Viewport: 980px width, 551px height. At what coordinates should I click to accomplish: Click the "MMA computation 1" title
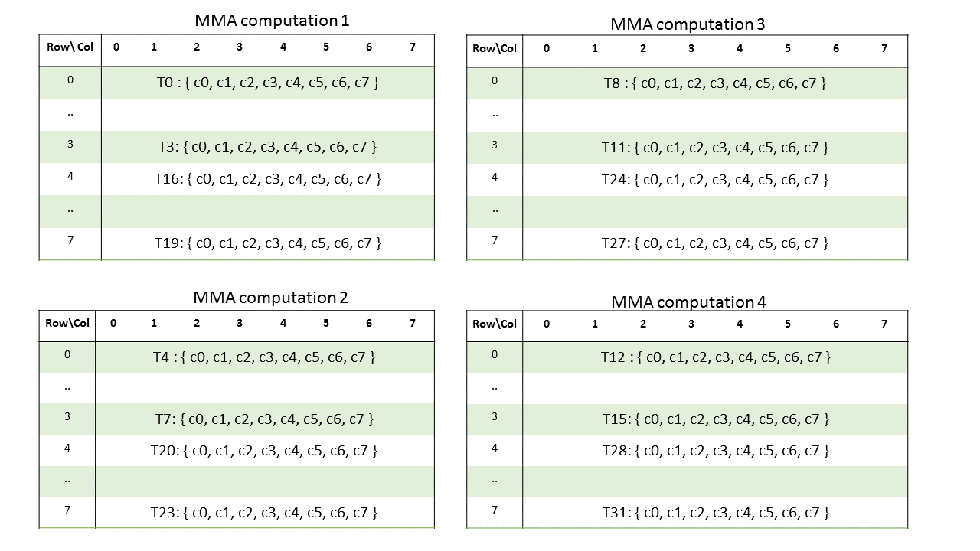pyautogui.click(x=271, y=21)
